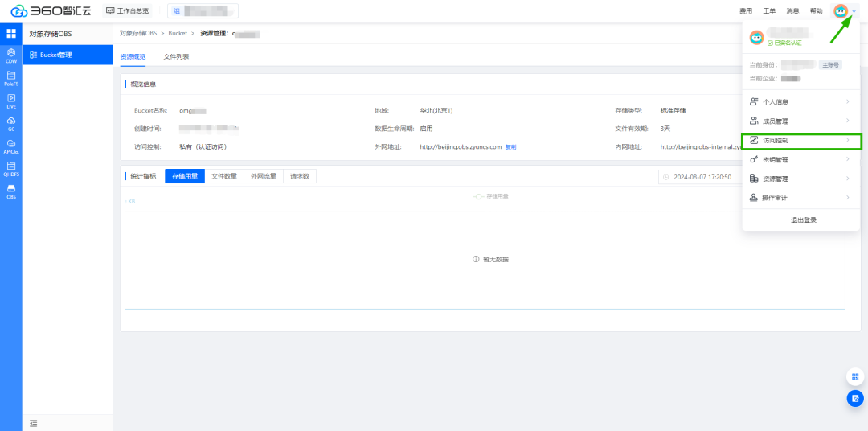
Task: Open 工单 in the top bar
Action: (x=769, y=11)
